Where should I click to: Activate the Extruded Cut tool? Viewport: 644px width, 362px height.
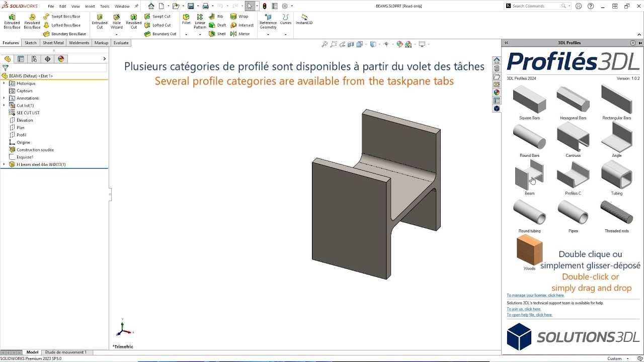[100, 21]
